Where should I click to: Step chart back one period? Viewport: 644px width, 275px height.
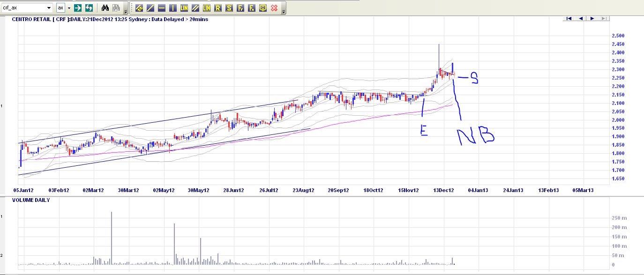tap(581, 19)
